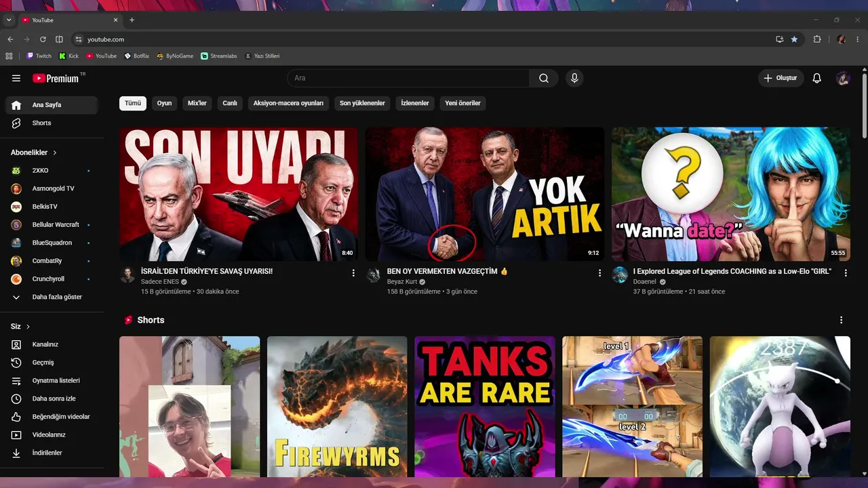The image size is (868, 488).
Task: Start voice search with the microphone icon
Action: tap(574, 78)
